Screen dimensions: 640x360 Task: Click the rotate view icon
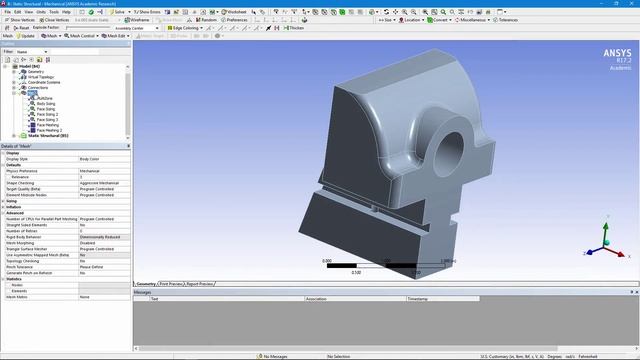pos(386,12)
